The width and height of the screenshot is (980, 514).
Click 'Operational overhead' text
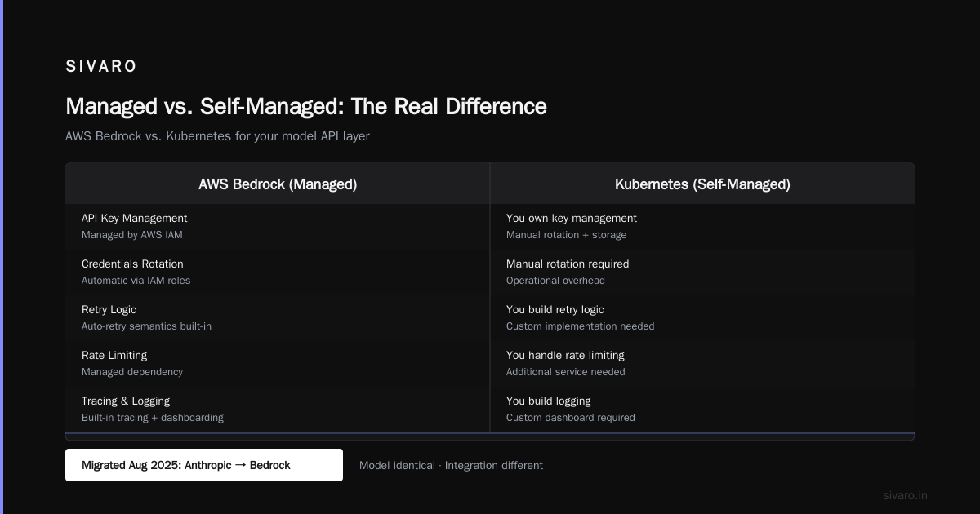click(555, 281)
